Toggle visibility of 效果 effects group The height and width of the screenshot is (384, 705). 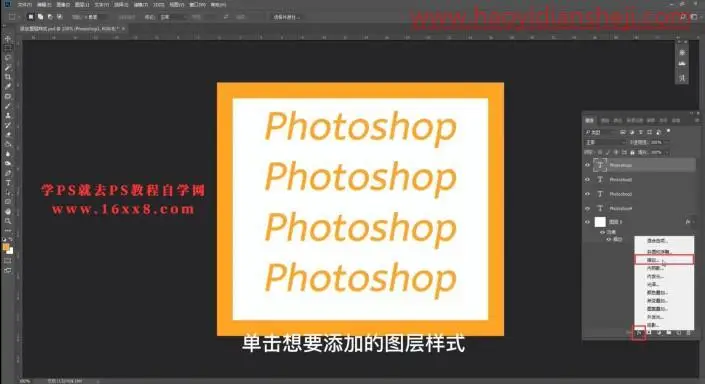coord(602,232)
